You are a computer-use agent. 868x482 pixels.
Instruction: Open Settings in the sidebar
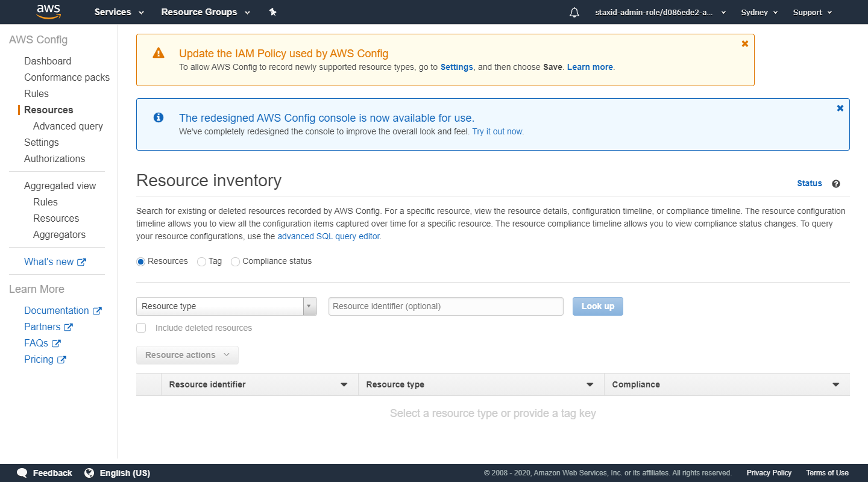point(42,142)
